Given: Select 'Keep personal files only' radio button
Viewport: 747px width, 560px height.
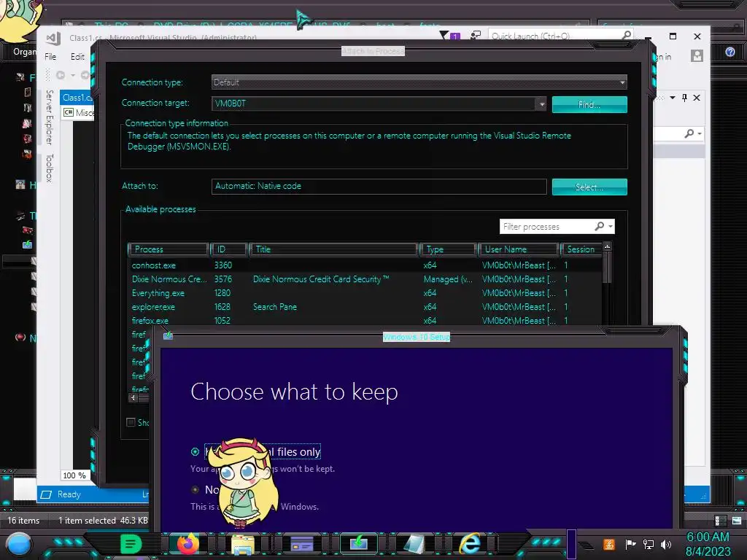Looking at the screenshot, I should pos(195,451).
